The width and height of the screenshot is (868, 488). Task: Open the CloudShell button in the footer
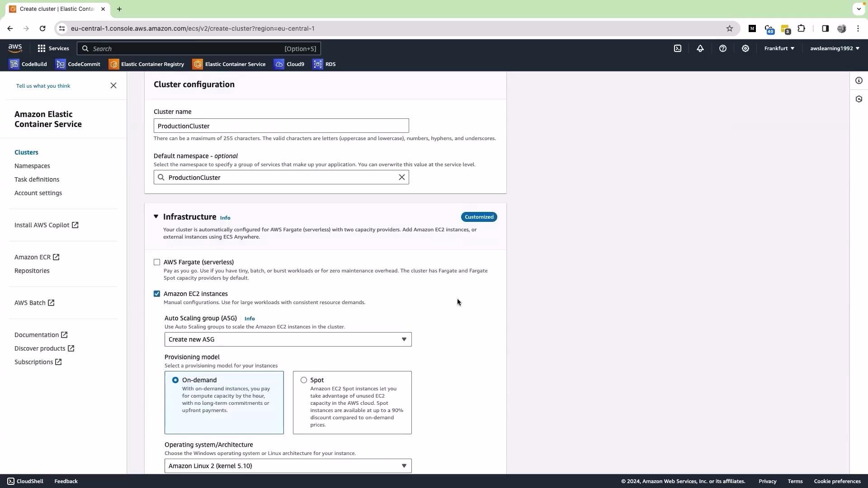click(25, 481)
